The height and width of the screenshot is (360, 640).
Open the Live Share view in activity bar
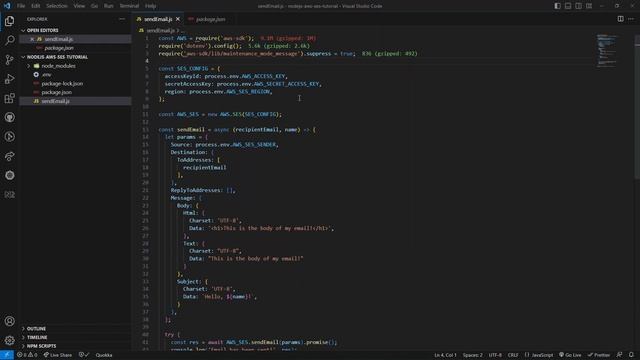[x=9, y=156]
